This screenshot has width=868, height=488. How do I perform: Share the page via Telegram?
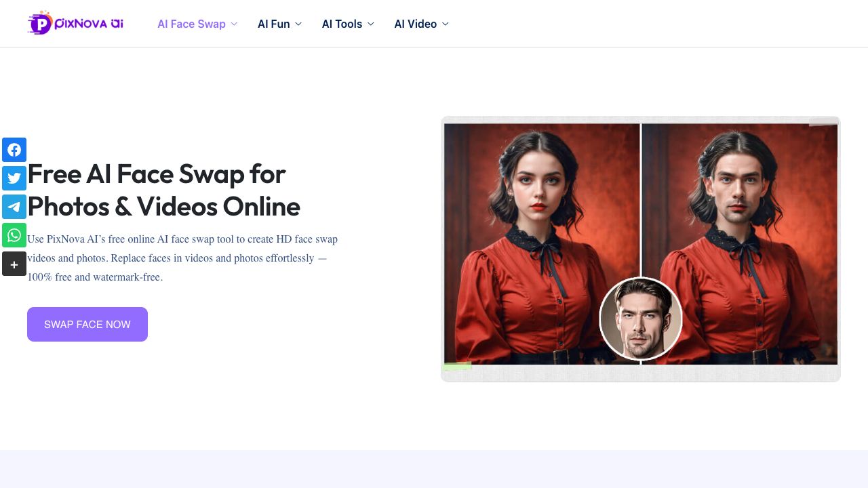point(14,207)
